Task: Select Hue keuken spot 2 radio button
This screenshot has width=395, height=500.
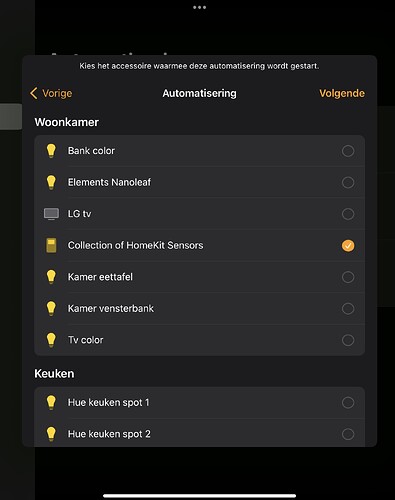Action: pyautogui.click(x=348, y=434)
